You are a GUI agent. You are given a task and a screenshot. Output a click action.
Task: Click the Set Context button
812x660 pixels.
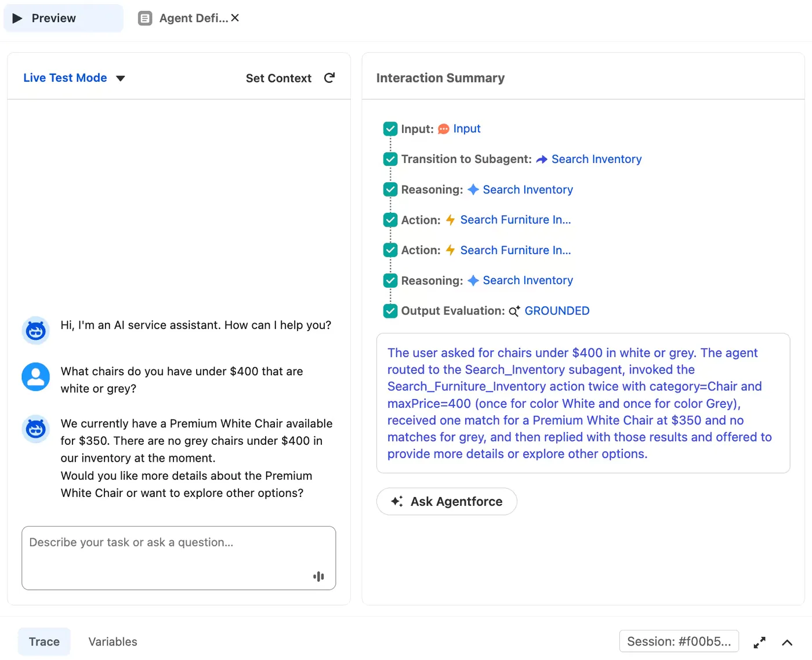click(x=278, y=78)
